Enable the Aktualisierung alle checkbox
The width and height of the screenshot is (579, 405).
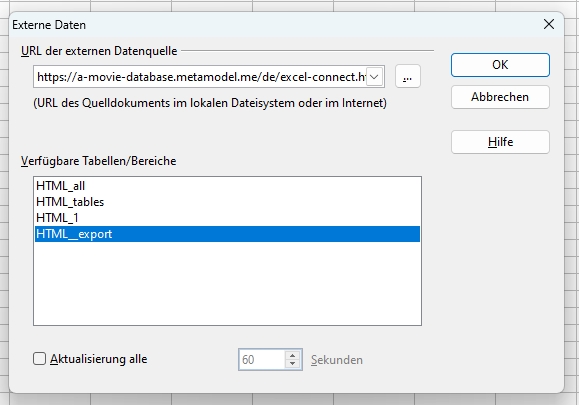(40, 359)
